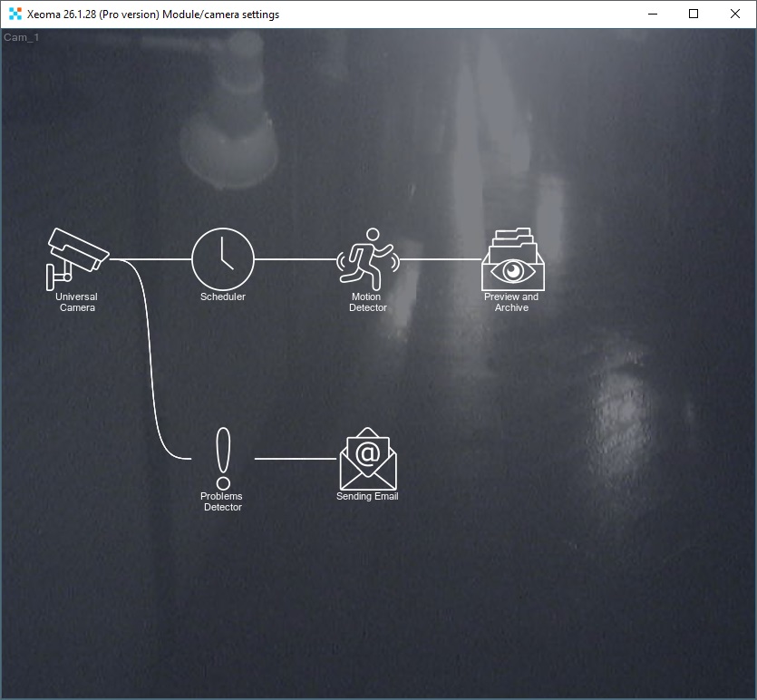Click the exclamation mark Problems Detector icon
The height and width of the screenshot is (700, 757).
point(222,453)
